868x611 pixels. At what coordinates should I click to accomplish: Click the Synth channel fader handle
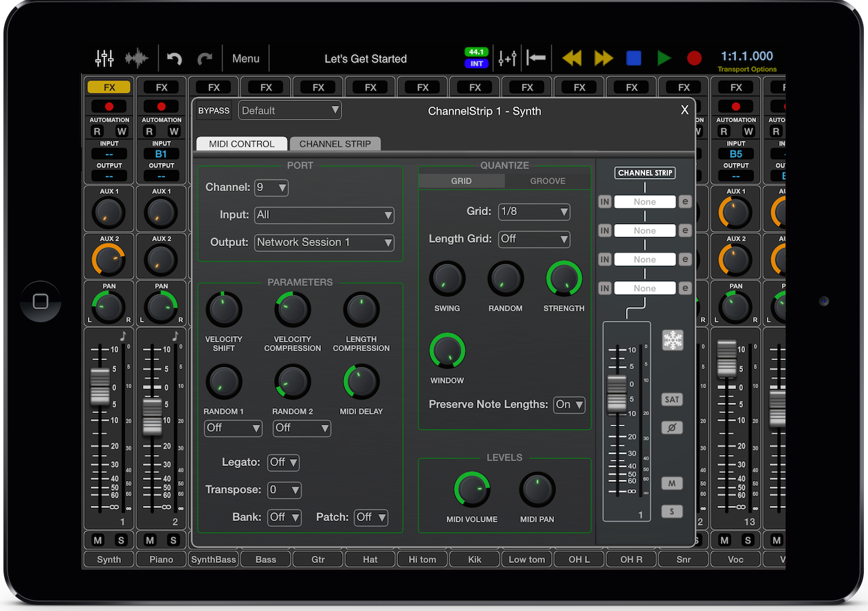100,386
